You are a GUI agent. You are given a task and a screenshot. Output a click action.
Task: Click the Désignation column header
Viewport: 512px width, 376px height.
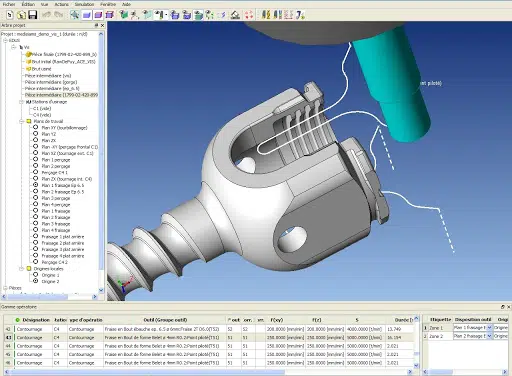pos(36,320)
